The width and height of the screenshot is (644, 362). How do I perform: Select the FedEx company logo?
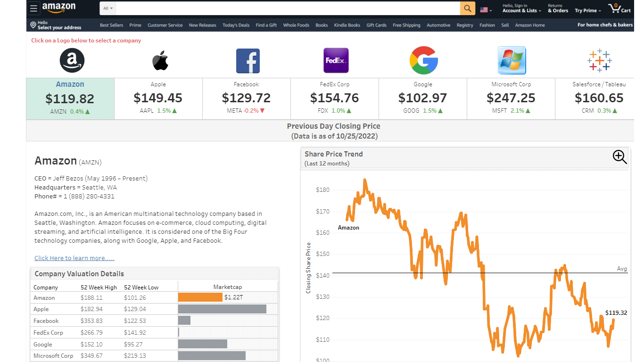tap(336, 60)
